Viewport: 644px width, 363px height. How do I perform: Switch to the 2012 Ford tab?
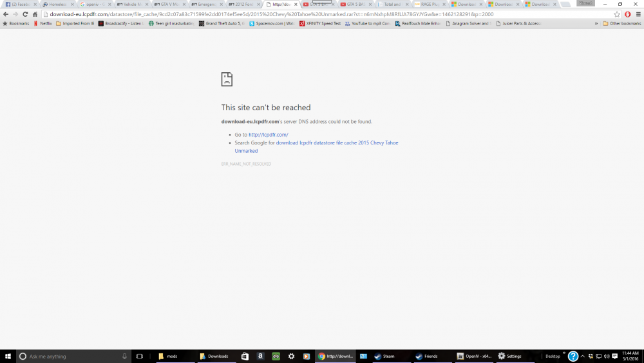(243, 4)
